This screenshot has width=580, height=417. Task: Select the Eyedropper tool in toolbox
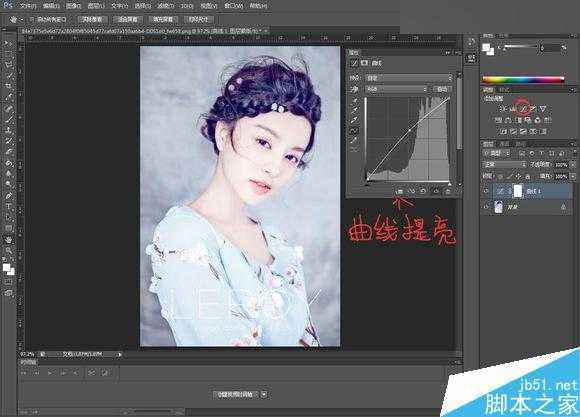(8, 97)
